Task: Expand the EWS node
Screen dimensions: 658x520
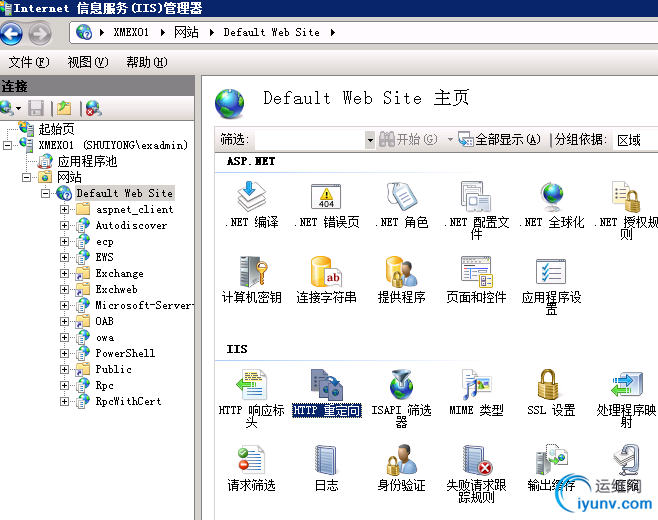Action: coord(64,257)
